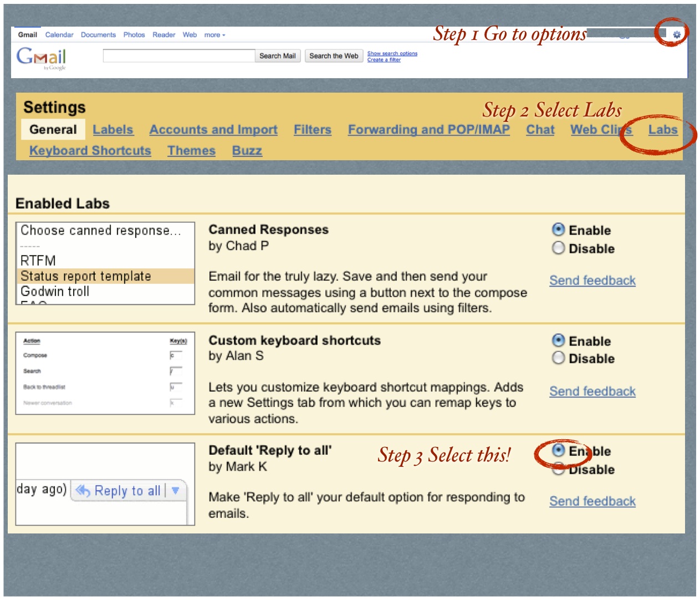The image size is (700, 600).
Task: Select Enable for Default 'Reply to all'
Action: 559,450
